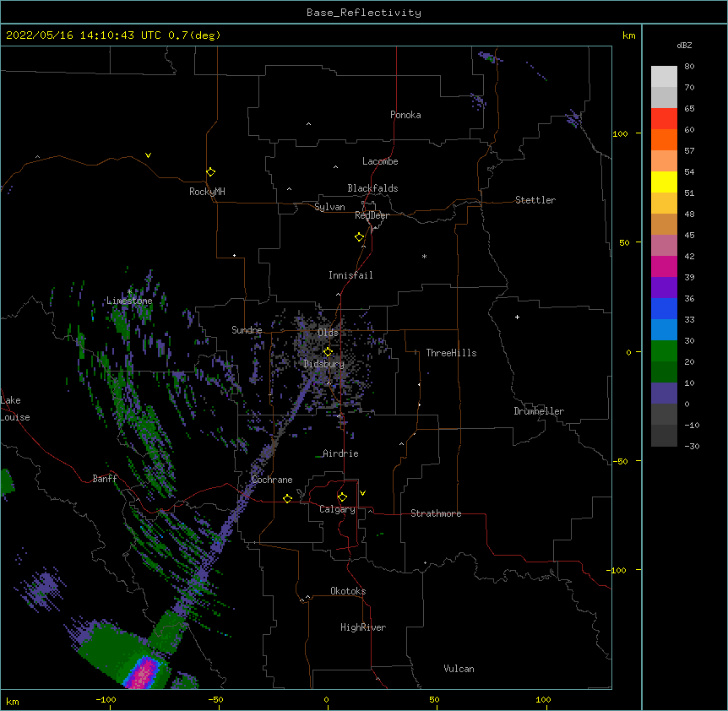Click the HighRiver label
The width and height of the screenshot is (728, 711).
point(363,627)
